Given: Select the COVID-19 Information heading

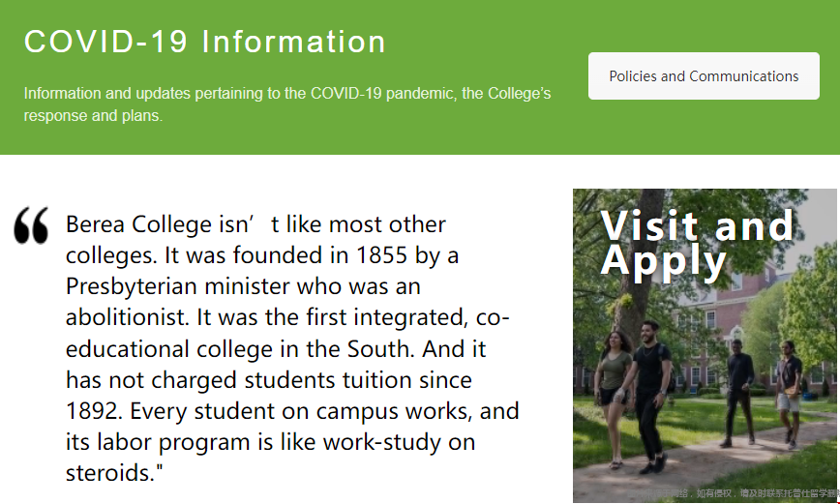Looking at the screenshot, I should (204, 42).
